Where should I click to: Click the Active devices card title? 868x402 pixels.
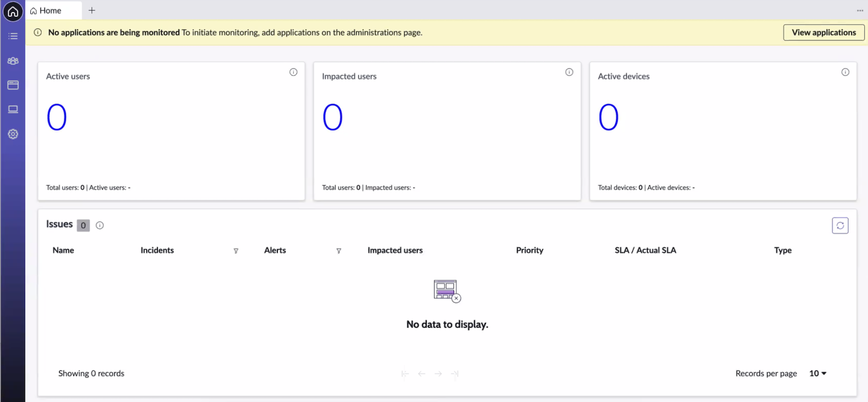point(624,76)
